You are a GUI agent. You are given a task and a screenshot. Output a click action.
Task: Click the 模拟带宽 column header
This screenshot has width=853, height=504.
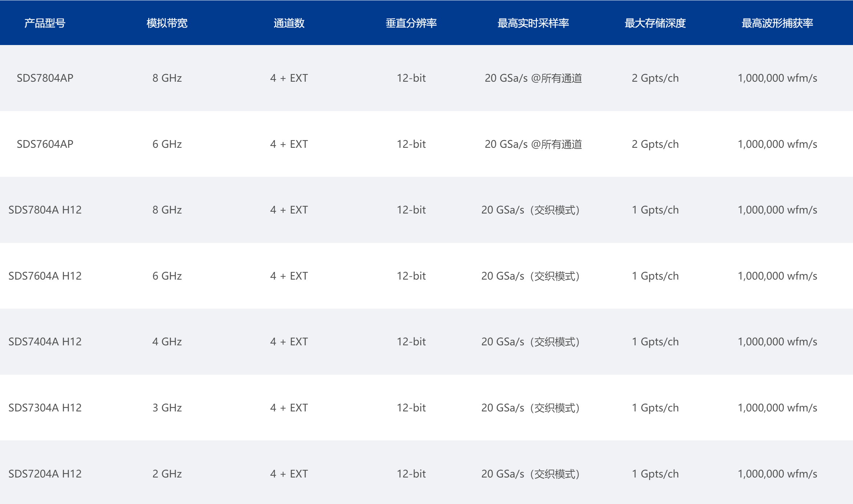tap(167, 23)
